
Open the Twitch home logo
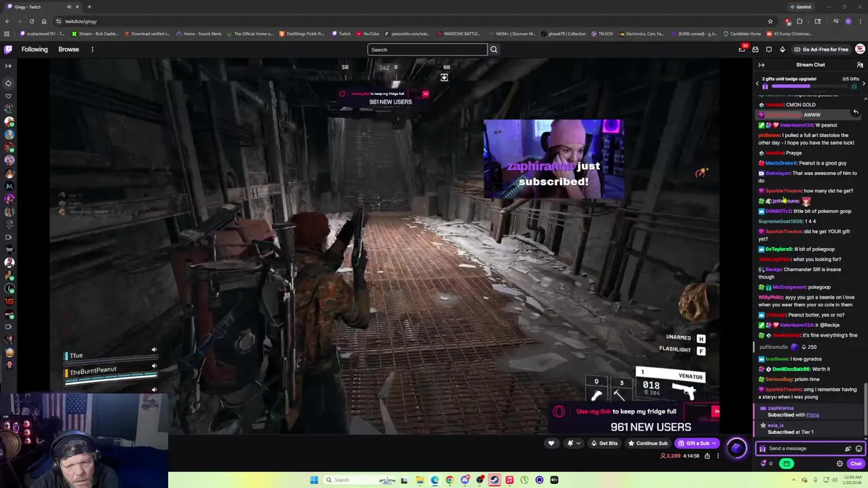(8, 49)
